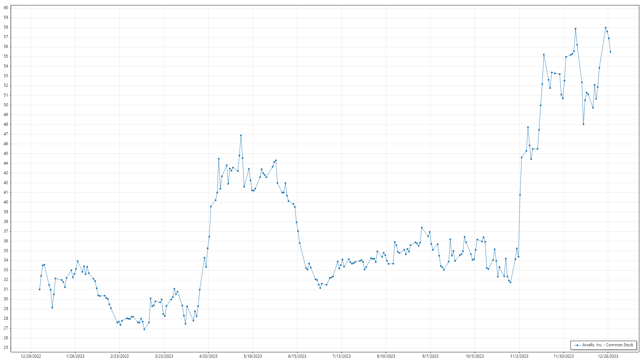The height and width of the screenshot is (362, 644).
Task: Click the highest data point near 58
Action: click(605, 28)
